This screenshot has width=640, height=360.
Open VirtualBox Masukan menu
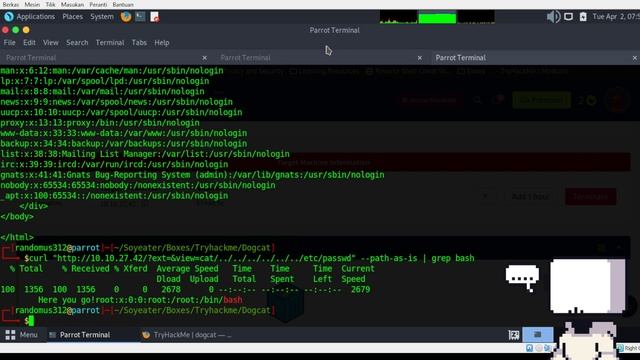pos(72,4)
